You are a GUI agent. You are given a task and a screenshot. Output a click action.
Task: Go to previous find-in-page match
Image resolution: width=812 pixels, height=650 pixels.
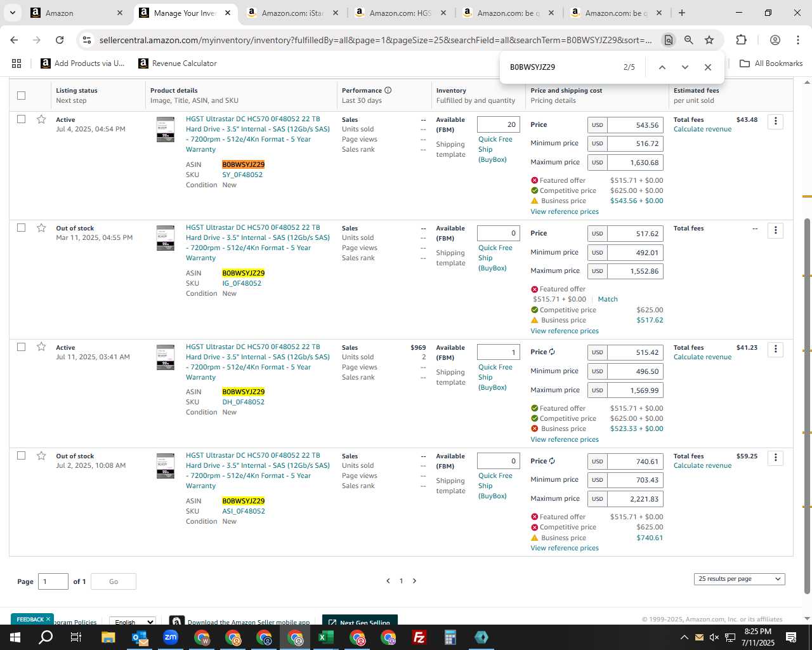(x=662, y=67)
